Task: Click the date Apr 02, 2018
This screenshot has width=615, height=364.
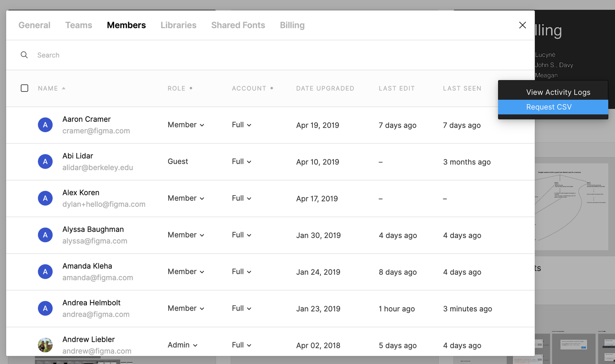Action: coord(318,346)
